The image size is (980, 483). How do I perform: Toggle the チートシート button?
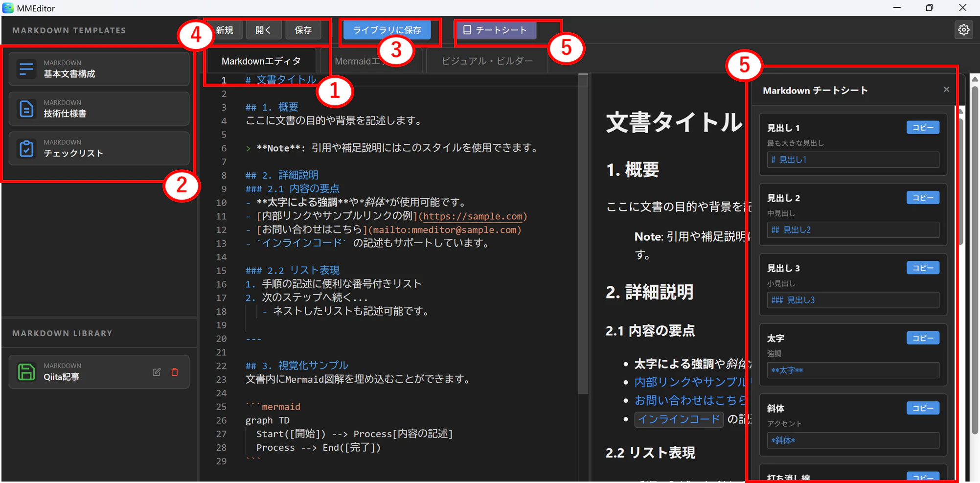pyautogui.click(x=496, y=30)
